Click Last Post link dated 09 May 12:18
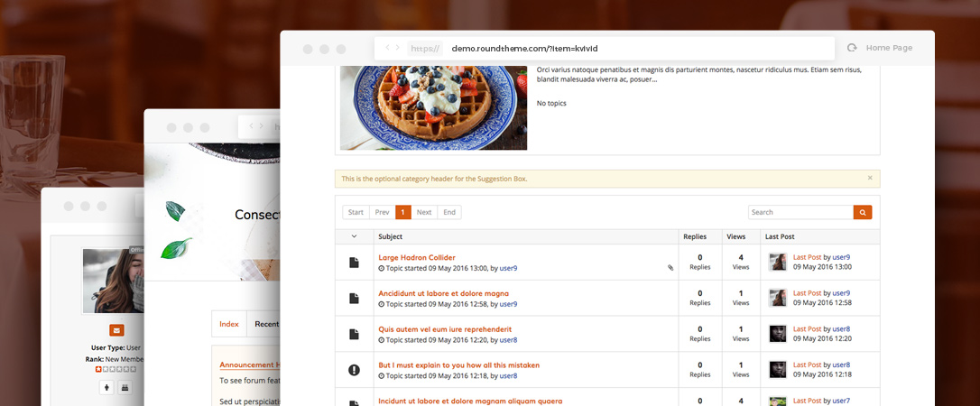Viewport: 980px width, 406px height. click(x=807, y=364)
